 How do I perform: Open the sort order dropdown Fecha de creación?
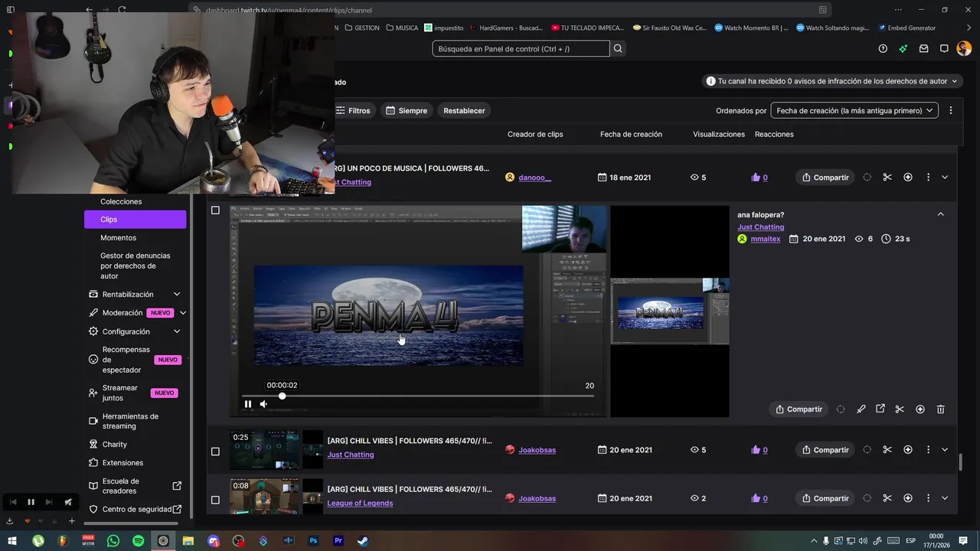pyautogui.click(x=854, y=110)
